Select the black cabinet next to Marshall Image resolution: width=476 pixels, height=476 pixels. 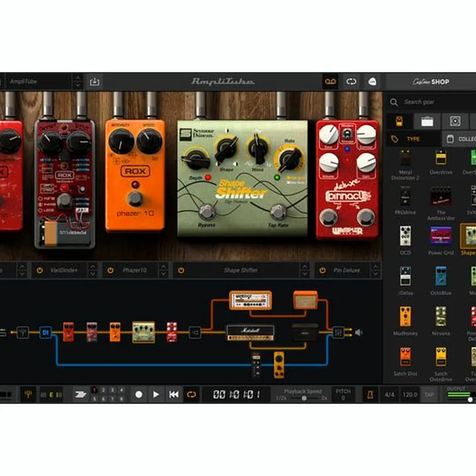pos(305,333)
